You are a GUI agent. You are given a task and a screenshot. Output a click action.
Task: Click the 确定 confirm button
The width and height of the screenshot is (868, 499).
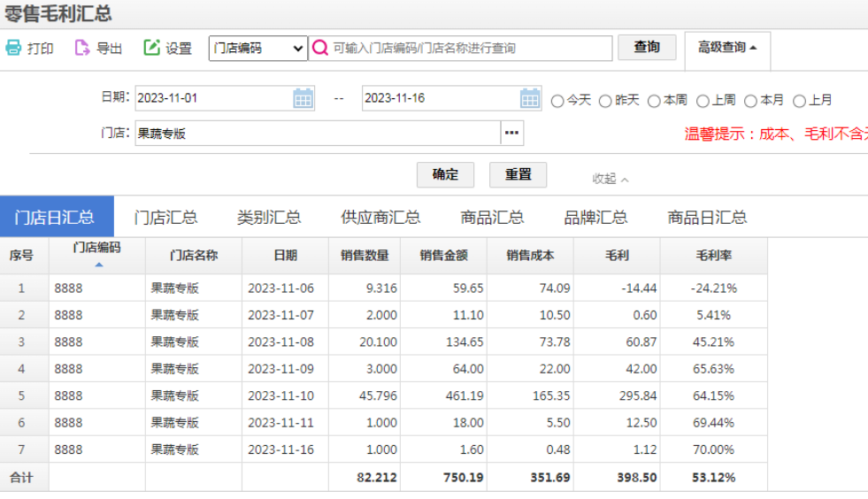(445, 174)
